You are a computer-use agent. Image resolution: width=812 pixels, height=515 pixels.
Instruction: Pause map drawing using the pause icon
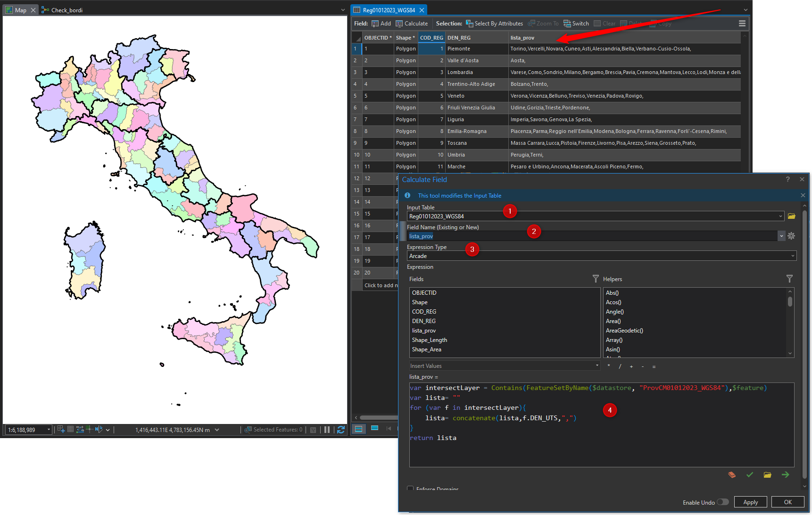coord(328,430)
